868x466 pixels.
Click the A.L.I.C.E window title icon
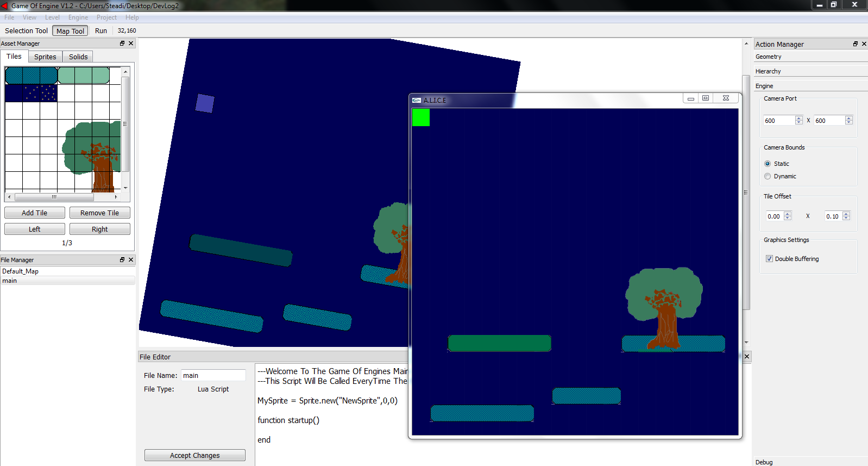[417, 100]
